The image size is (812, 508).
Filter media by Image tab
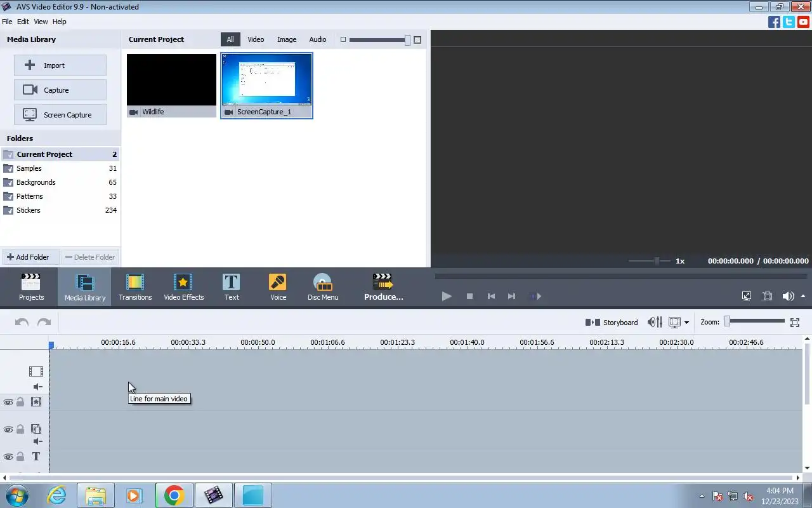tap(287, 39)
